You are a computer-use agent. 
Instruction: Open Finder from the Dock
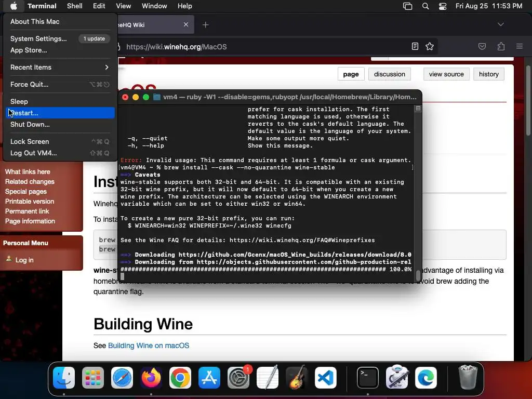[64, 378]
